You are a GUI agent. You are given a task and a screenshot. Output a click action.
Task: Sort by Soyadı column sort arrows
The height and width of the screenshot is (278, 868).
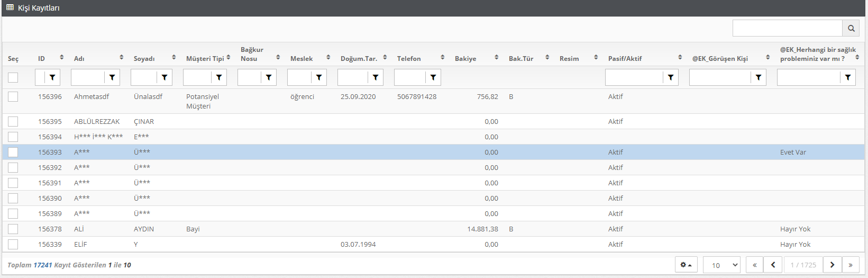[x=173, y=57]
